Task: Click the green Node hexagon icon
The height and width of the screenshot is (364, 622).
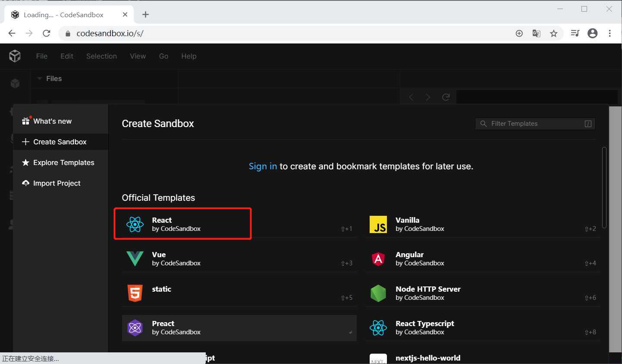Action: coord(378,293)
